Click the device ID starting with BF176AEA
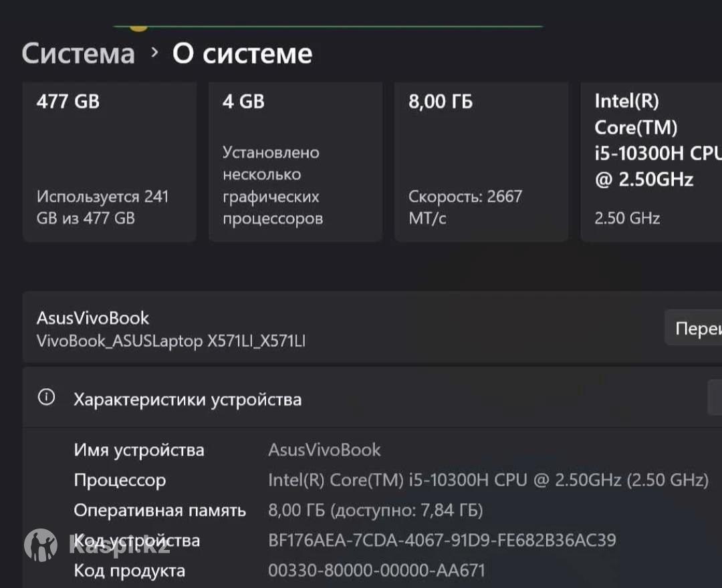Viewport: 722px width, 588px height. coord(442,540)
